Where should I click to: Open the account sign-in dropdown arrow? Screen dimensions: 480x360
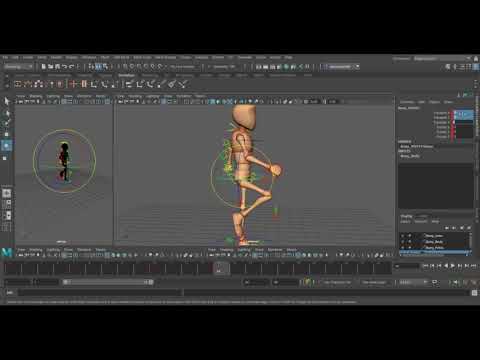(357, 67)
